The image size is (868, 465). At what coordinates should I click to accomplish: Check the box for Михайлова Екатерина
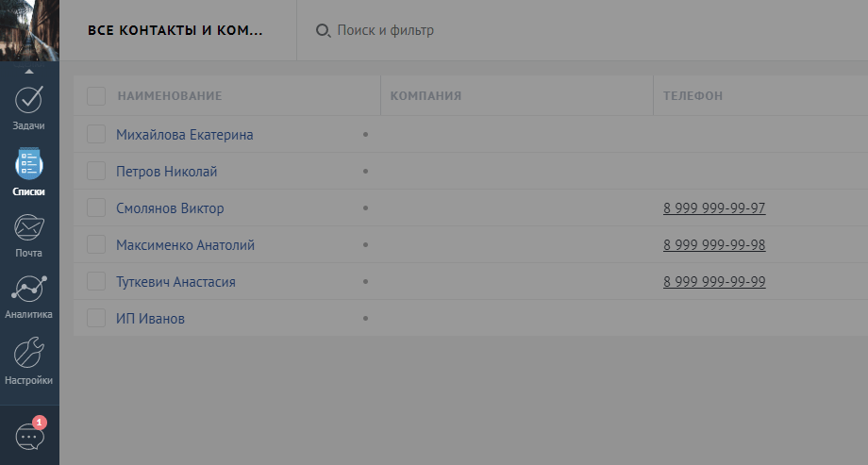point(96,134)
